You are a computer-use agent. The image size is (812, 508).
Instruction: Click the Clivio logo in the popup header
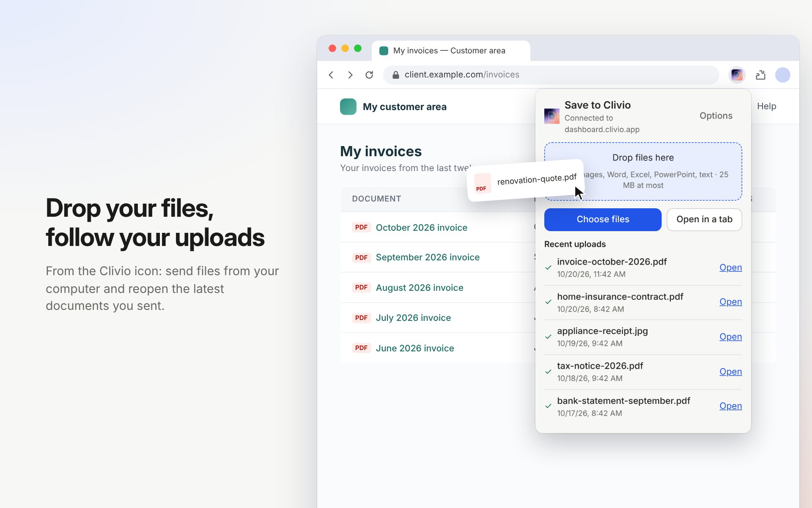(x=551, y=116)
